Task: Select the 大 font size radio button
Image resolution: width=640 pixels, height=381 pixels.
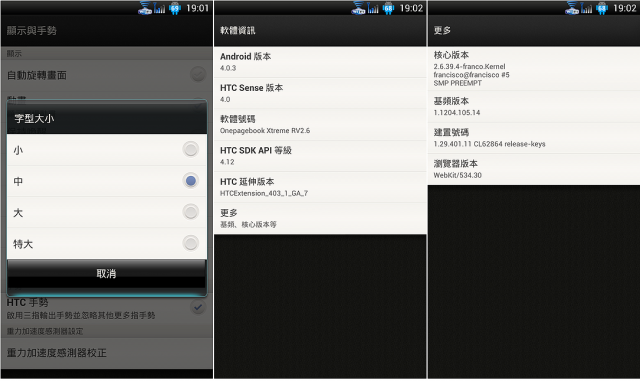Action: point(190,212)
